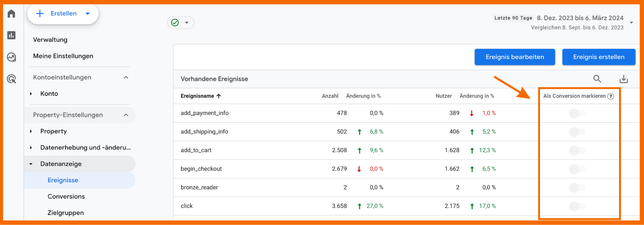Download events table via download icon
The image size is (644, 225).
point(623,79)
